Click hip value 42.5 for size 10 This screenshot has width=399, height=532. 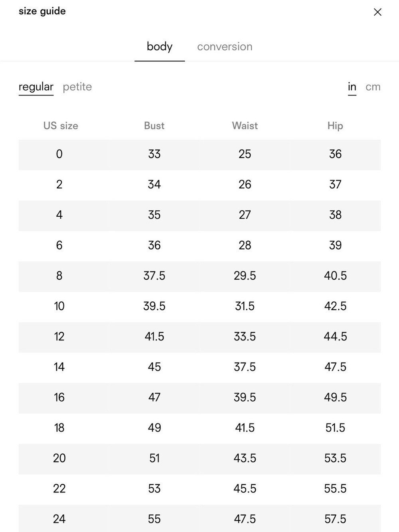(335, 306)
